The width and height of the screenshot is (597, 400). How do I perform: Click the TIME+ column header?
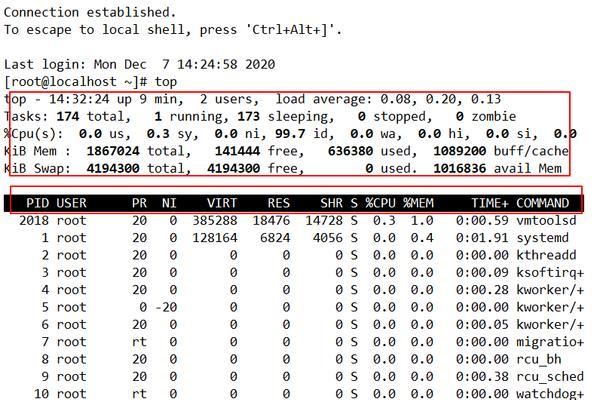click(x=490, y=203)
